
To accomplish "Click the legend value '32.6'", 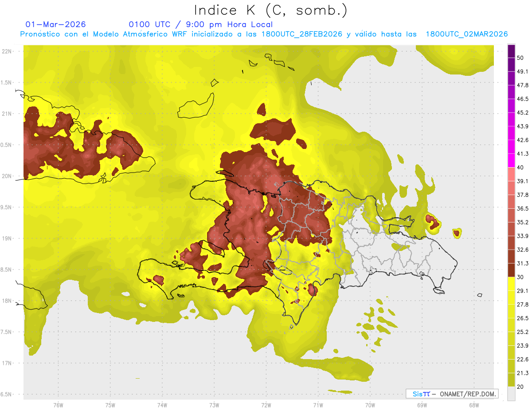I will 523,250.
